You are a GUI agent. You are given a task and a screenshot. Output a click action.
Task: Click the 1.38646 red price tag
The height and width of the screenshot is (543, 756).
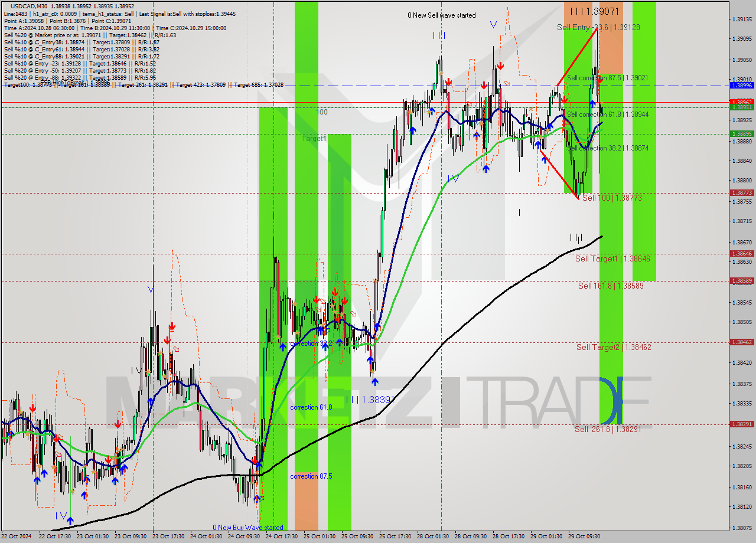[741, 254]
